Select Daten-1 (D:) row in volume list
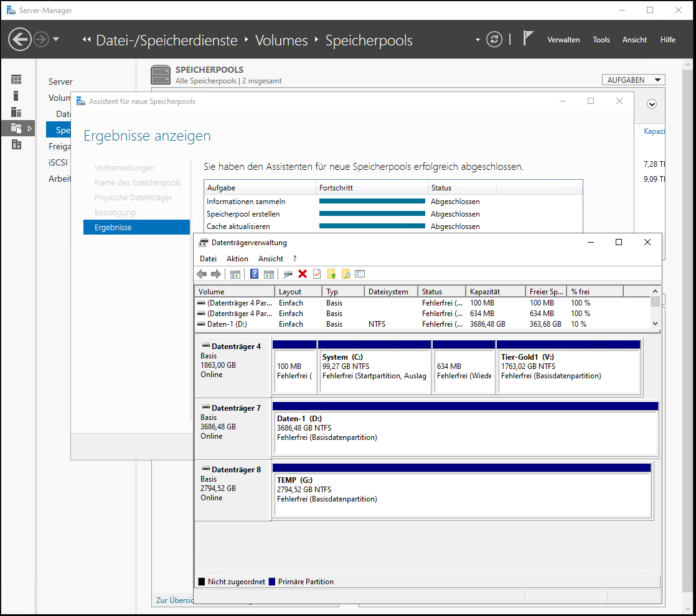Viewport: 696px width, 616px height. [423, 324]
